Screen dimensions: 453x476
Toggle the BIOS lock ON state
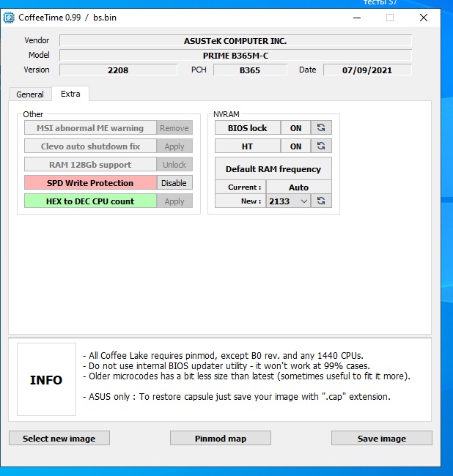[295, 128]
